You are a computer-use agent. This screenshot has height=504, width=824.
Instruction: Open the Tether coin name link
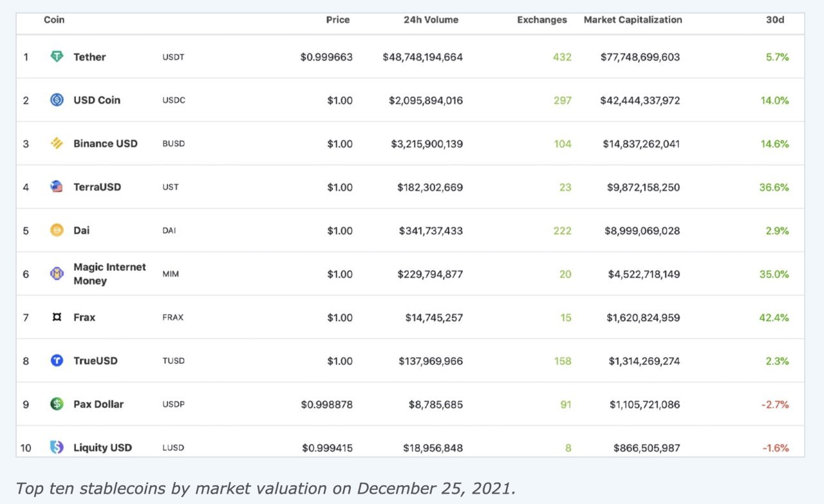tap(89, 57)
